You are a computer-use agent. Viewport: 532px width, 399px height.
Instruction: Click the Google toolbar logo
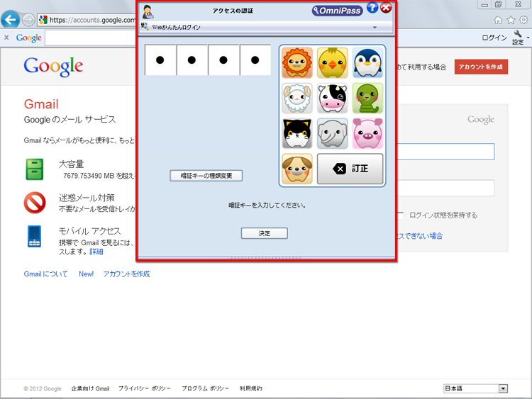click(29, 38)
